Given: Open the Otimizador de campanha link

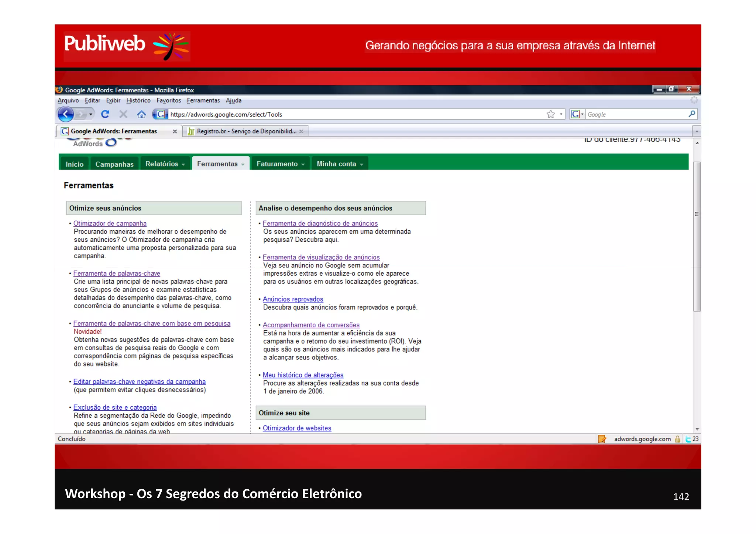Looking at the screenshot, I should click(110, 223).
